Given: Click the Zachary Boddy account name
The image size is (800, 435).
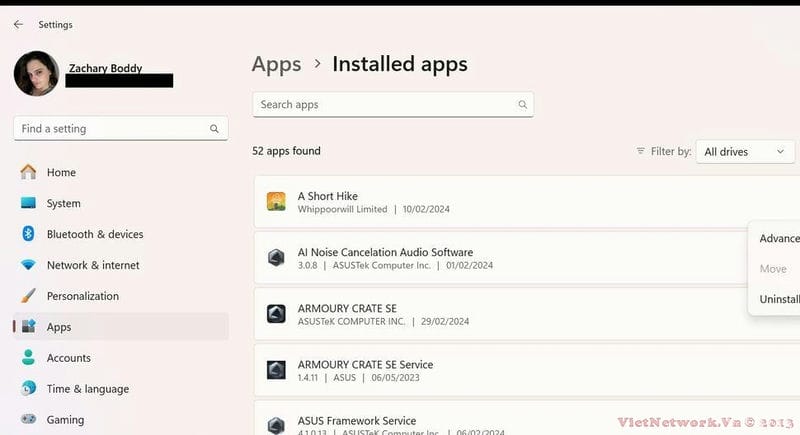Looking at the screenshot, I should (x=106, y=68).
